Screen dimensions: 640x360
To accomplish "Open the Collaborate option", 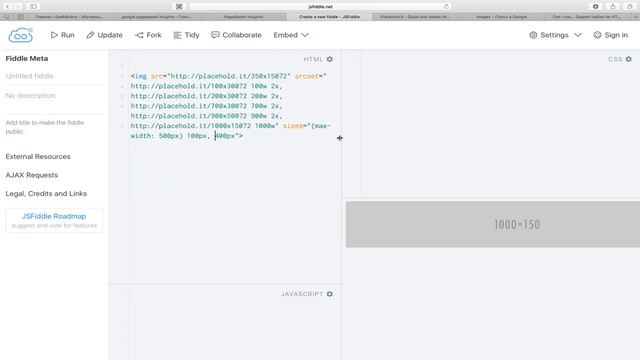I will click(x=236, y=35).
